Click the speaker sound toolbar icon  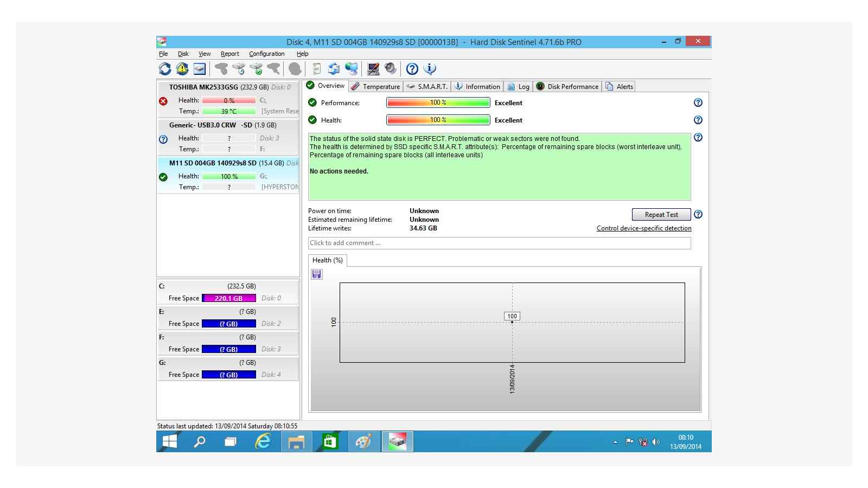point(391,69)
